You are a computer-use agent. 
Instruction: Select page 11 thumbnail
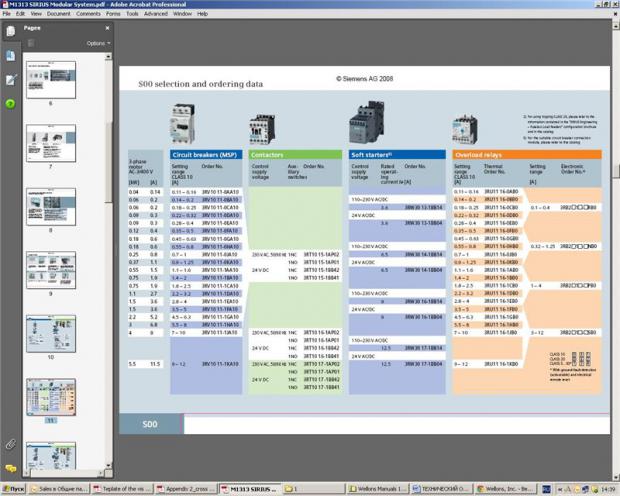[x=51, y=397]
